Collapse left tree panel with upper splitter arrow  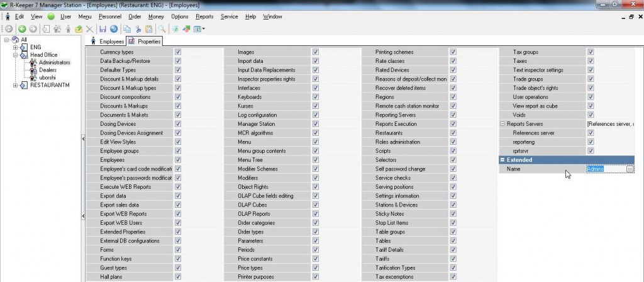pos(84,139)
